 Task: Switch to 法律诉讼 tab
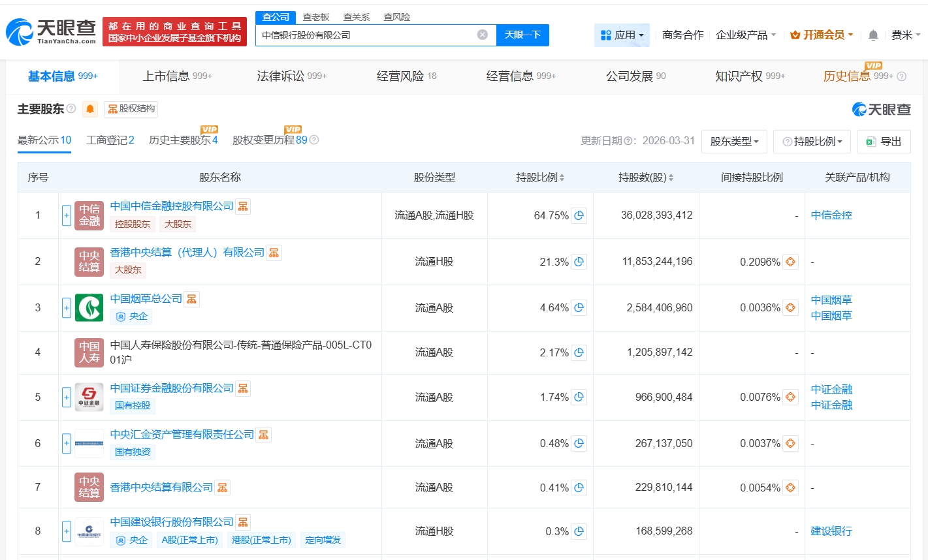pyautogui.click(x=292, y=76)
